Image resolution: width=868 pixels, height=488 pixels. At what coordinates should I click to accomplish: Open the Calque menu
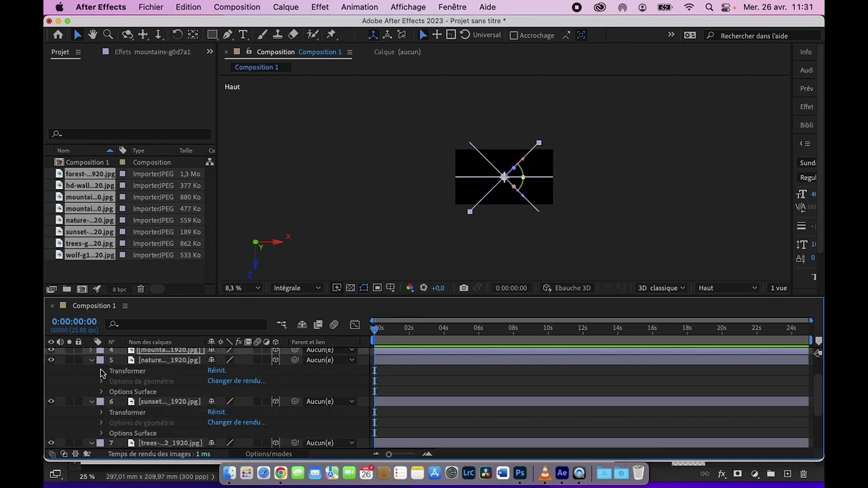coord(285,7)
